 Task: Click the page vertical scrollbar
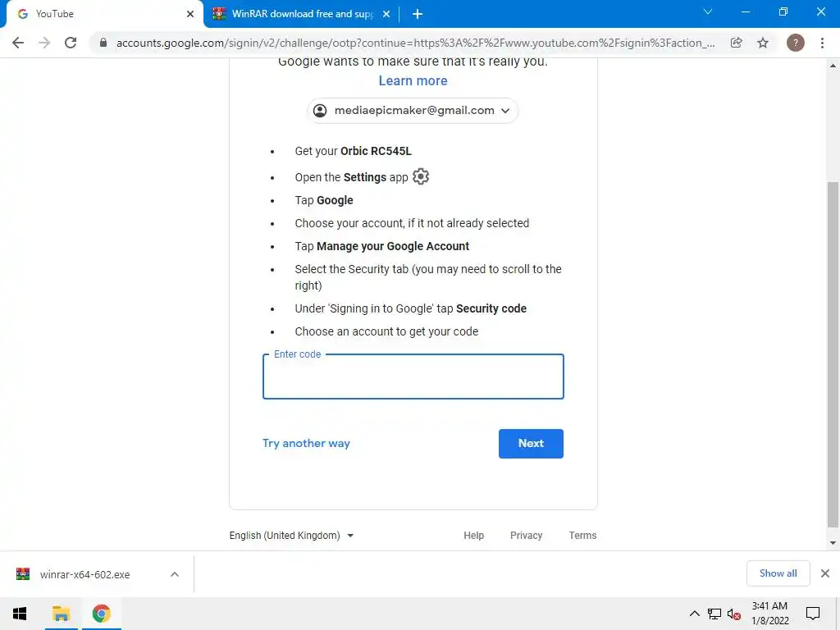coord(833,354)
